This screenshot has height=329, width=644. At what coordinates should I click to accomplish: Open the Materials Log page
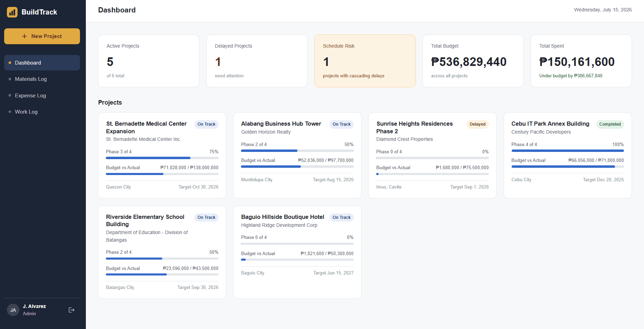pos(42,79)
